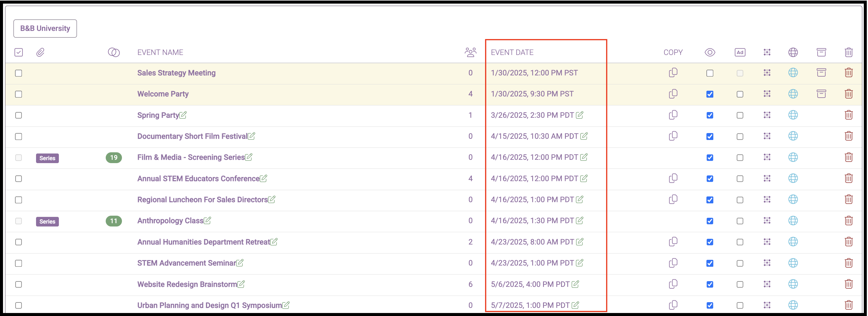Copy the Website Redesign Brainstorm event
The height and width of the screenshot is (316, 868).
pyautogui.click(x=673, y=284)
